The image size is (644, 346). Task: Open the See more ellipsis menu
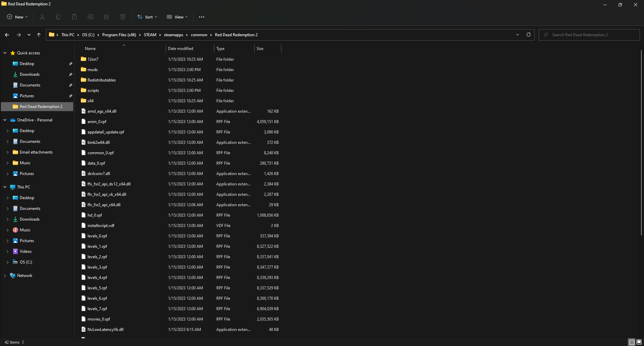tap(202, 17)
